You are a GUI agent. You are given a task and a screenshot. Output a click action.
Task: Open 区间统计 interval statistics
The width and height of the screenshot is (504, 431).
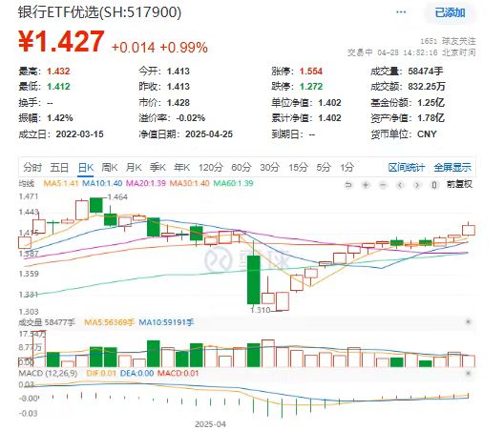tap(407, 167)
